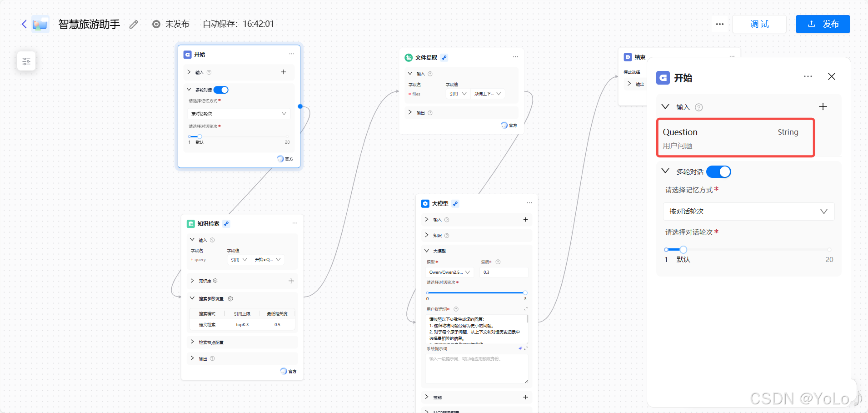Click the 文件提取 node icon

point(409,57)
